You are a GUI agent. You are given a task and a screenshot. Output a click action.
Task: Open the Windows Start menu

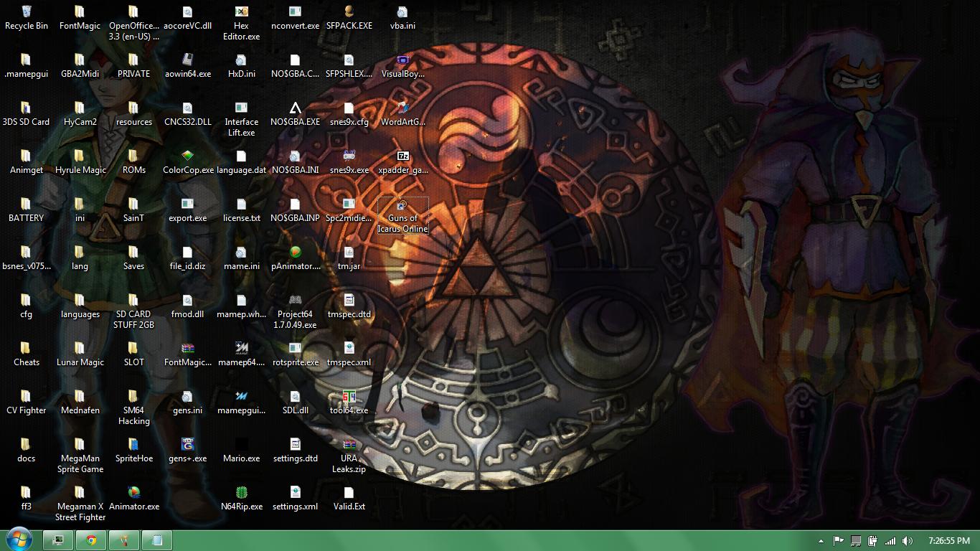click(19, 540)
